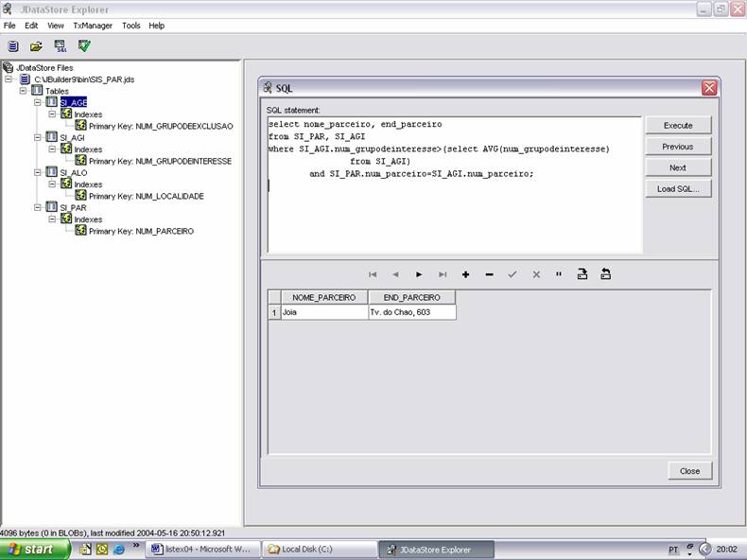Image resolution: width=747 pixels, height=560 pixels.
Task: Collapse the Tables node
Action: pos(23,91)
